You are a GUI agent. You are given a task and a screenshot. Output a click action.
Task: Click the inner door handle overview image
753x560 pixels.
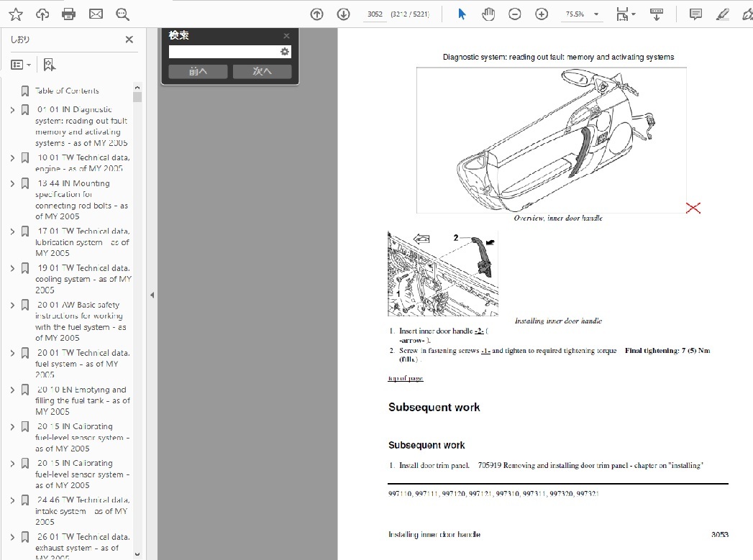[x=552, y=140]
